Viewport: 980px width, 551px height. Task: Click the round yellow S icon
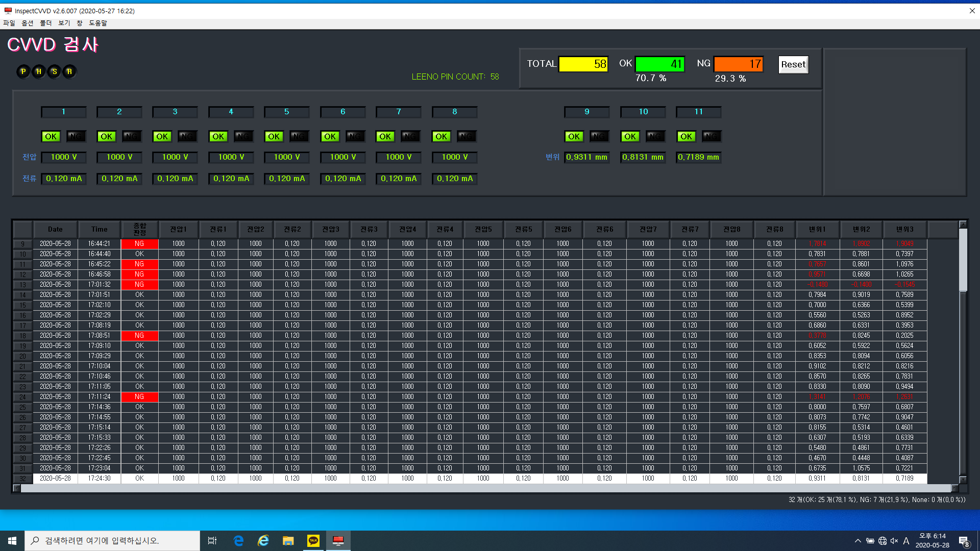point(54,72)
